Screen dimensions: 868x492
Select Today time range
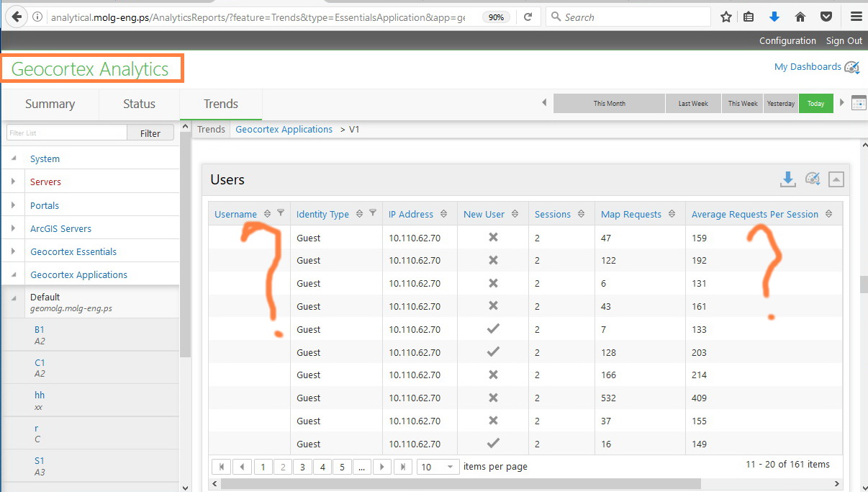816,104
